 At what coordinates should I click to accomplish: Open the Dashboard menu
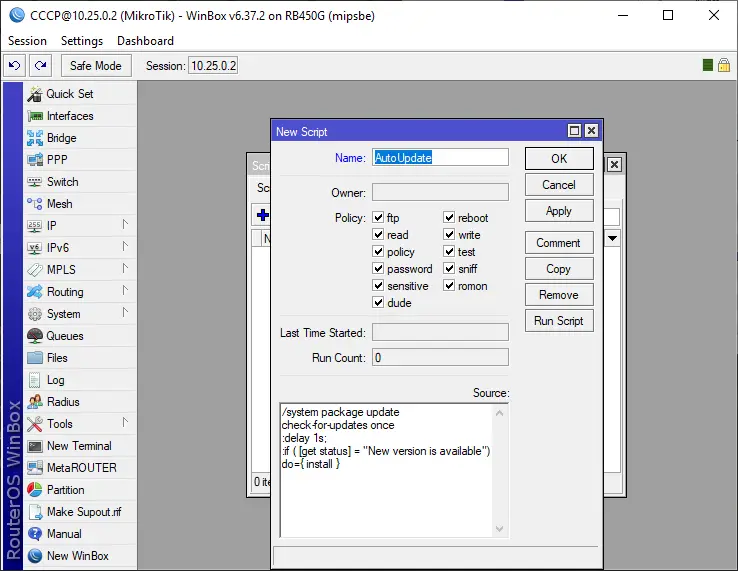[145, 41]
